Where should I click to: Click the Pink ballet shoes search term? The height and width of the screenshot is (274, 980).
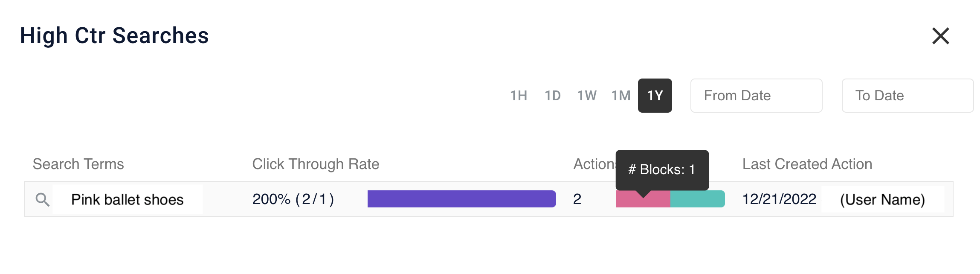pyautogui.click(x=128, y=199)
